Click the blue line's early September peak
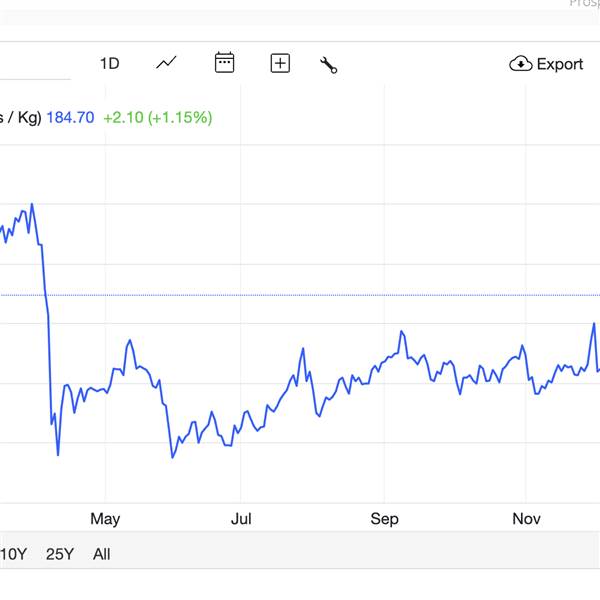This screenshot has height=600, width=600. pyautogui.click(x=402, y=331)
